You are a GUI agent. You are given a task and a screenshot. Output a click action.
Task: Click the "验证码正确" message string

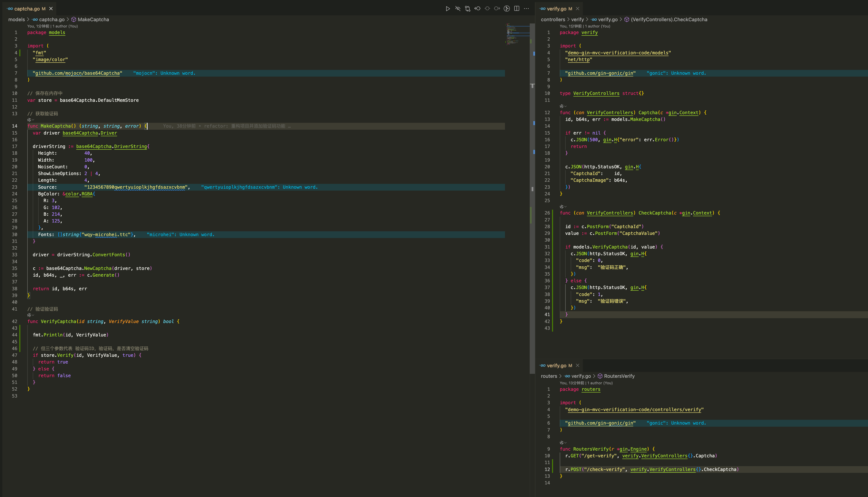coord(612,267)
